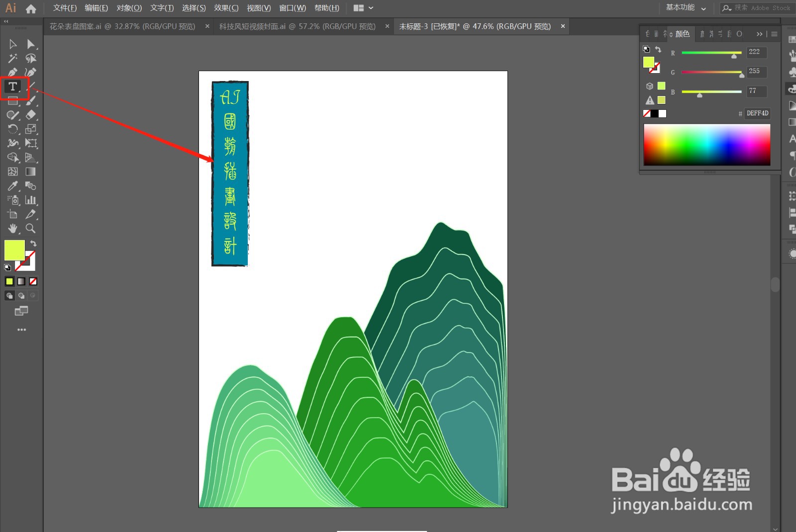The width and height of the screenshot is (796, 532).
Task: Open the 窗口(W) menu
Action: coord(293,8)
